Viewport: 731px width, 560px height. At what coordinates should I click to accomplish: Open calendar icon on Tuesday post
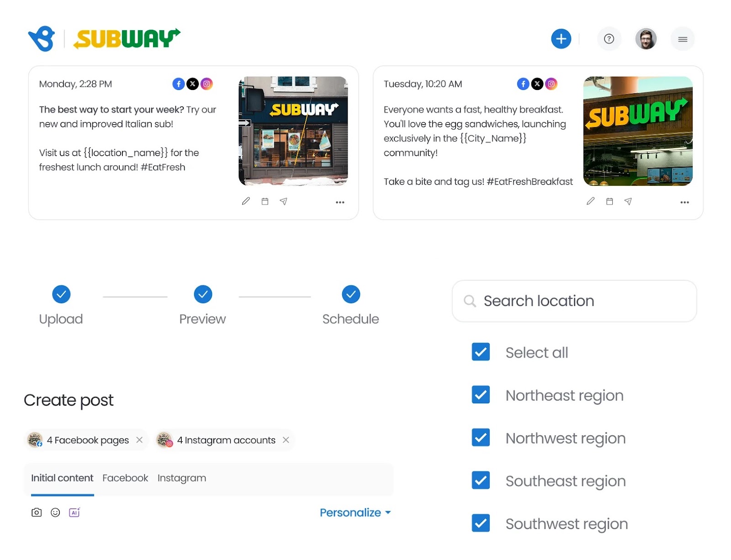pos(609,201)
